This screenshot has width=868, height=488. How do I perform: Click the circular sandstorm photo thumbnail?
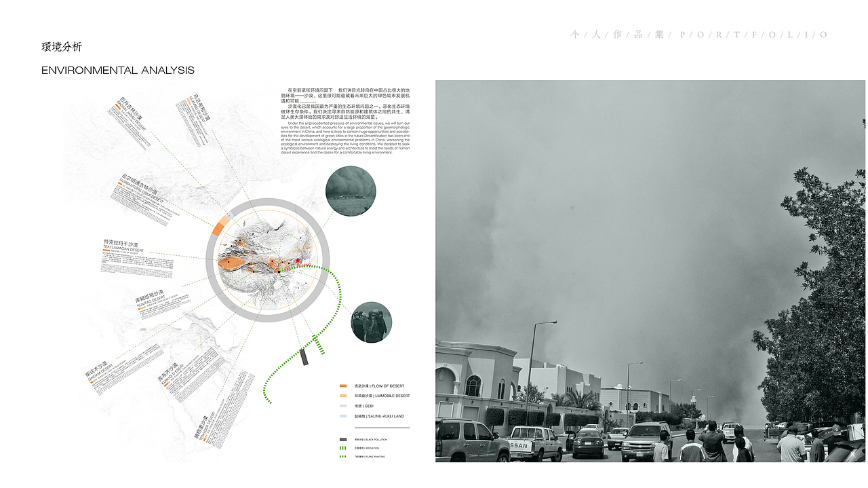tap(351, 191)
